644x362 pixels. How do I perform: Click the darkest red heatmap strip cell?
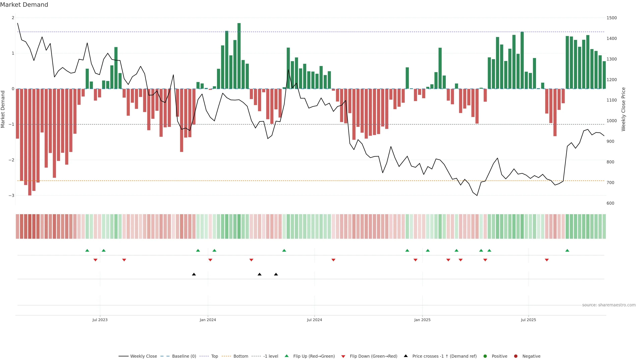pos(30,226)
